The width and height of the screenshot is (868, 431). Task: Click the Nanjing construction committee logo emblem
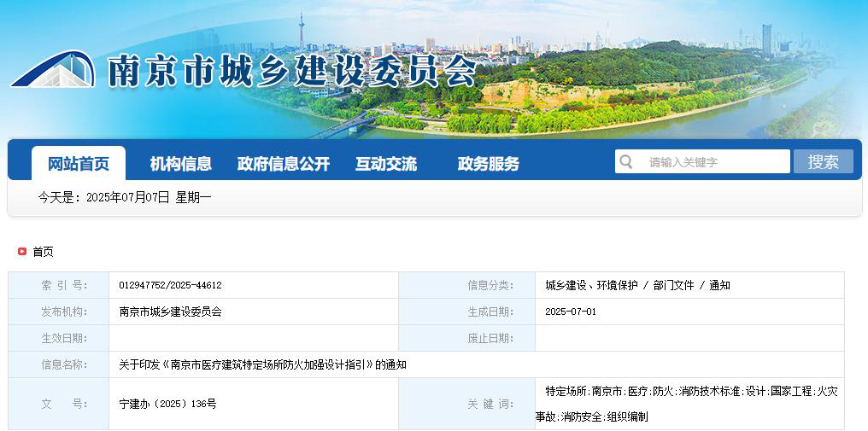(53, 69)
